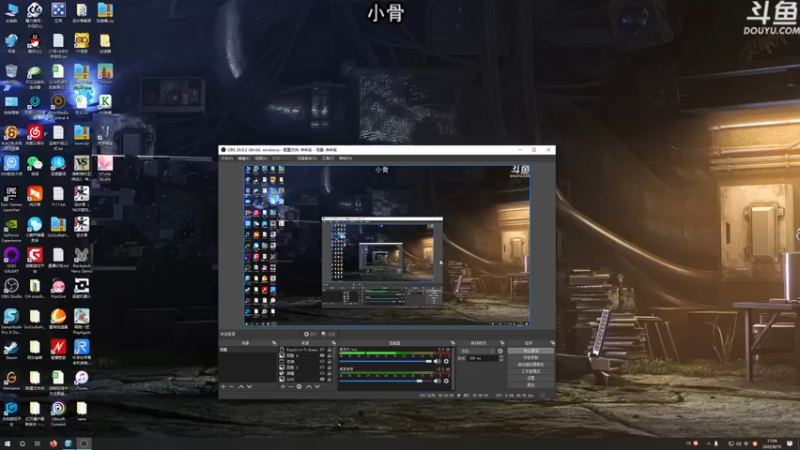Start the virtual camera button
The image size is (800, 450).
(531, 364)
